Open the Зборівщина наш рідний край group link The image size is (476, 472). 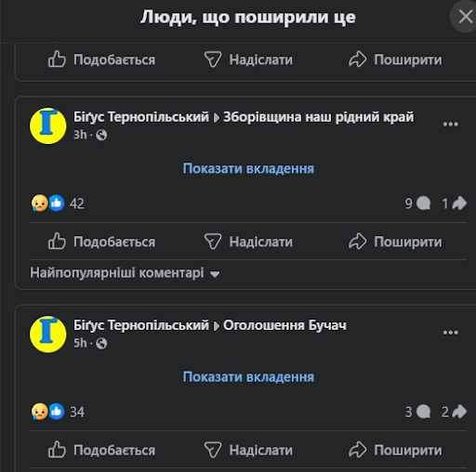pos(319,117)
